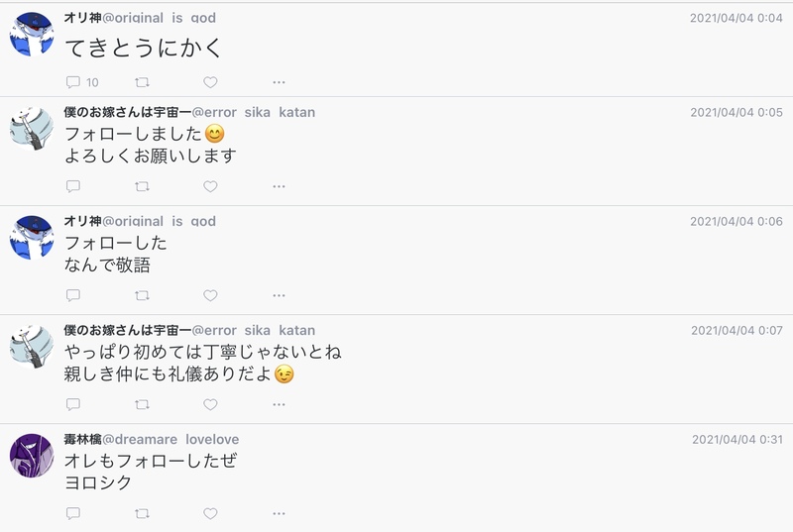The image size is (793, 532).
Task: Retweet the ヨロシク post by 毒林檎
Action: (x=142, y=513)
